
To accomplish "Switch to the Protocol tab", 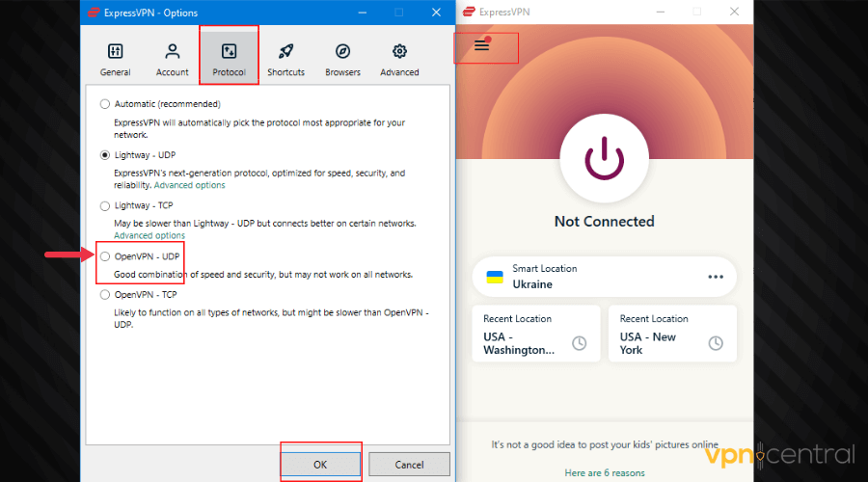I will tap(229, 60).
